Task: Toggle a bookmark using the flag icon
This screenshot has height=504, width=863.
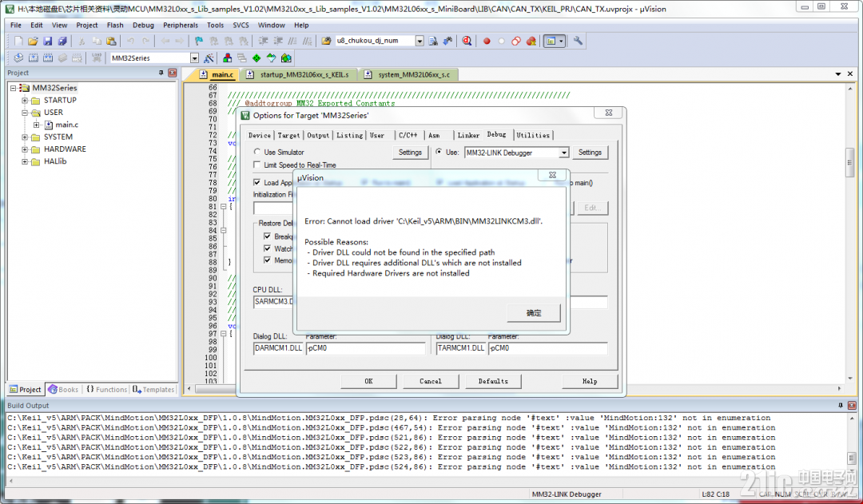Action: (x=199, y=41)
